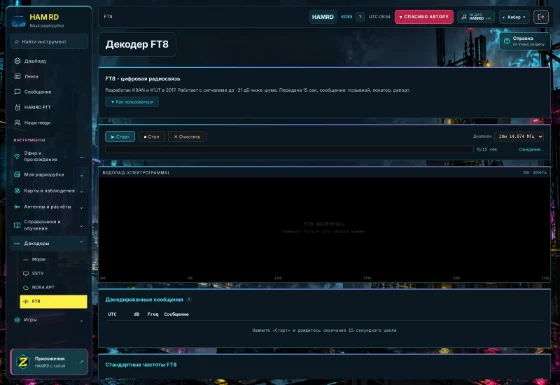Click the small badge beside the callsign
This screenshot has height=385, width=560.
point(360,17)
